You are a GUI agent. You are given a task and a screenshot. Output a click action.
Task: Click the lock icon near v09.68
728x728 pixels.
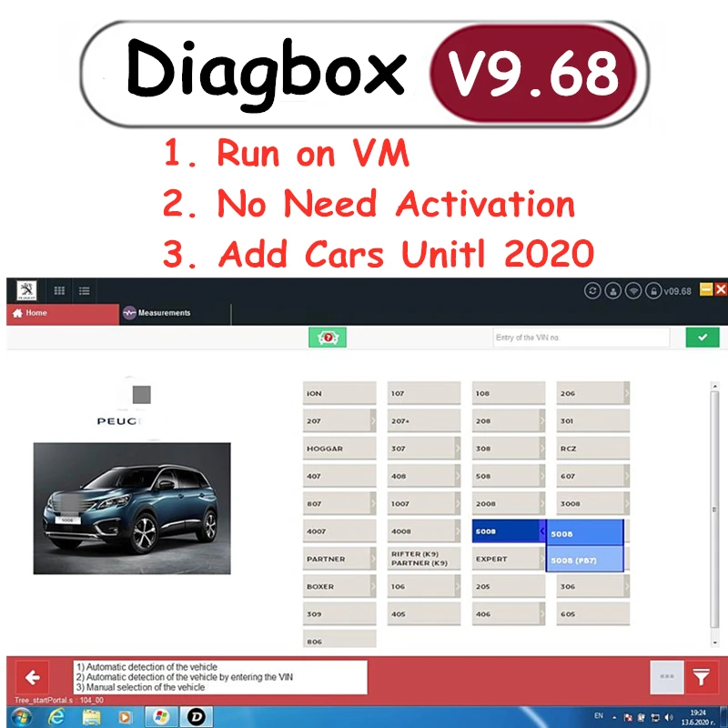click(653, 291)
